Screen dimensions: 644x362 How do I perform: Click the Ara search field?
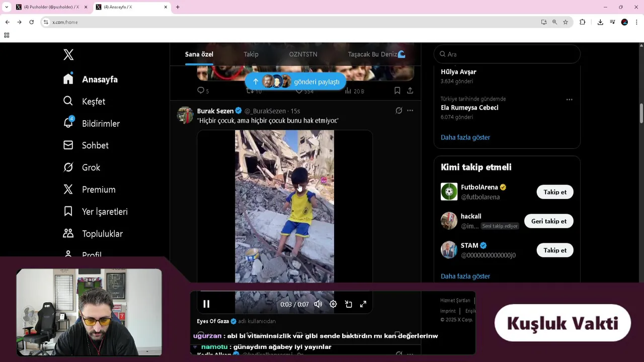pos(507,54)
